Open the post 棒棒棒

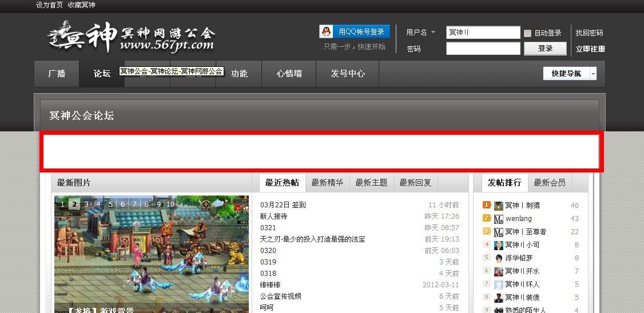271,284
